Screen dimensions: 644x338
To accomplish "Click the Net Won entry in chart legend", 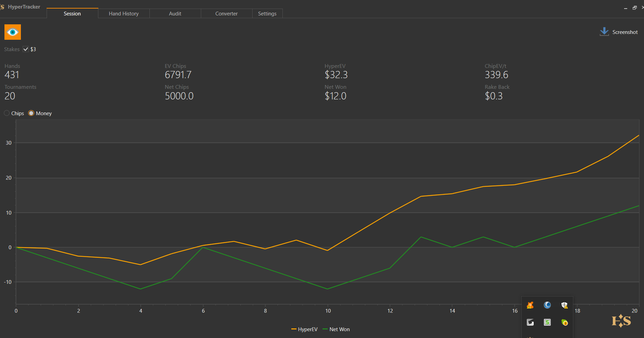I will (336, 329).
